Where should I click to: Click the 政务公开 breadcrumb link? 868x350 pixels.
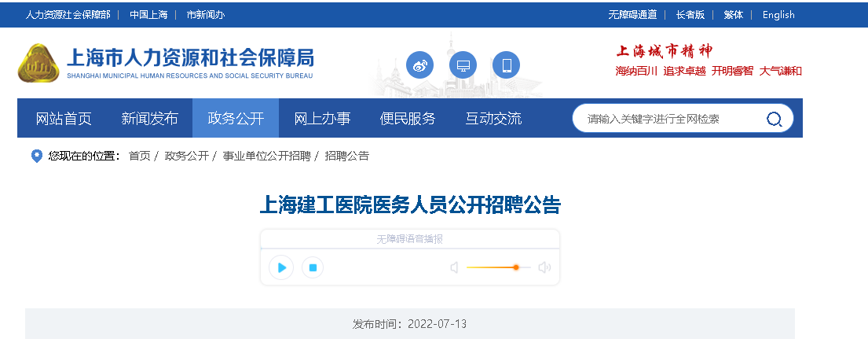pyautogui.click(x=186, y=156)
